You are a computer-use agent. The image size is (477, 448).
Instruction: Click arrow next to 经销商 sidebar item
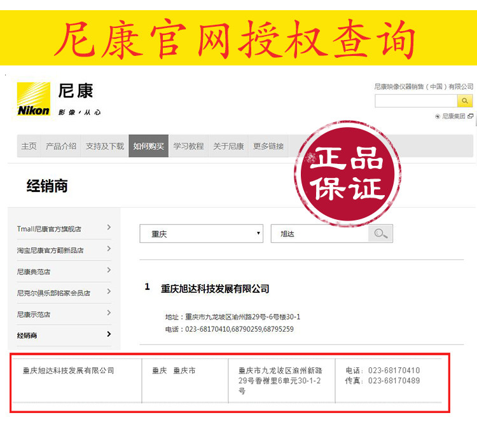109,334
